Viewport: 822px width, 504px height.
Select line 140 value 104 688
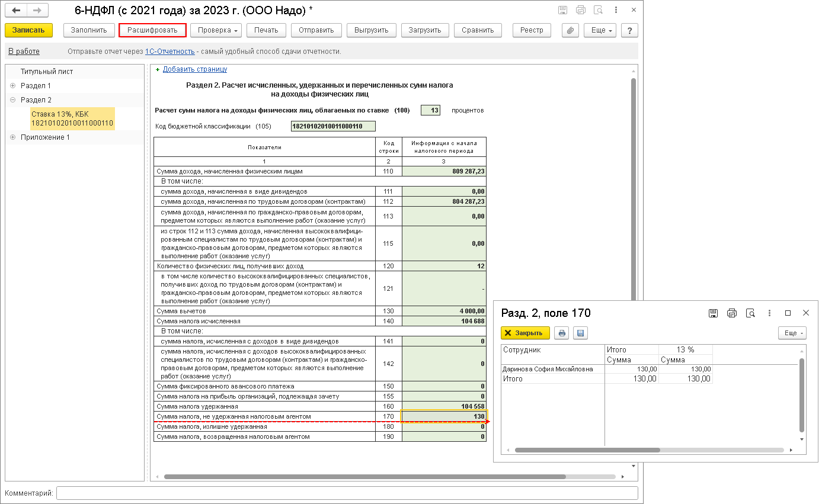pyautogui.click(x=444, y=321)
